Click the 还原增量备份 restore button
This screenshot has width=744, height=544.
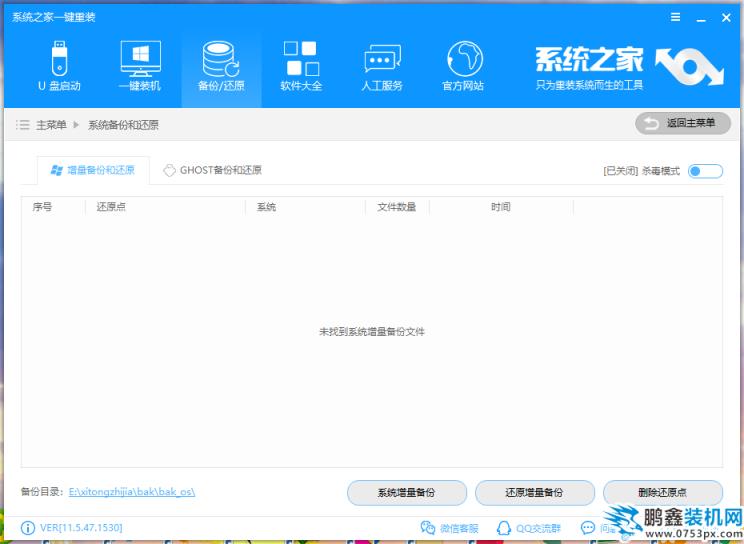point(535,493)
